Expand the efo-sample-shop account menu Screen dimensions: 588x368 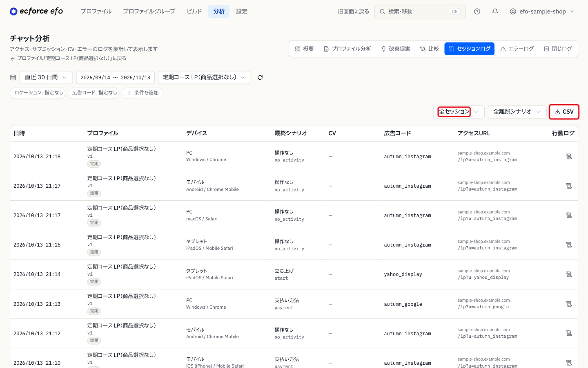tap(542, 11)
